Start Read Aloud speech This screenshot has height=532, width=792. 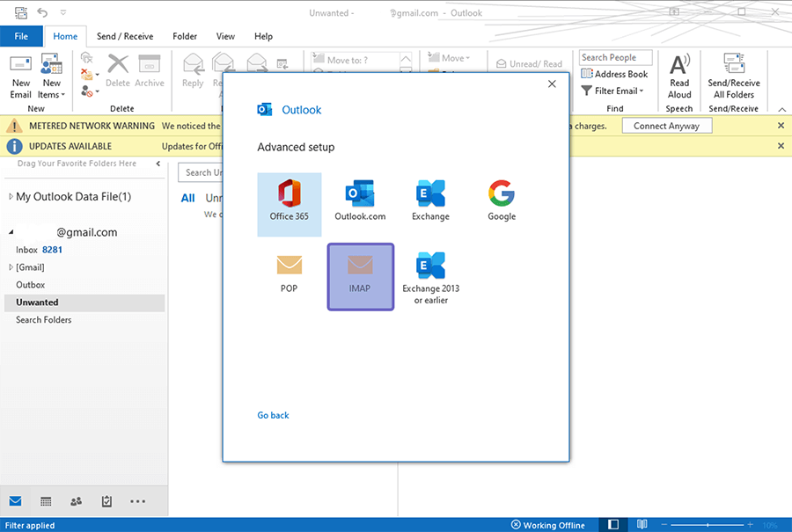click(679, 77)
